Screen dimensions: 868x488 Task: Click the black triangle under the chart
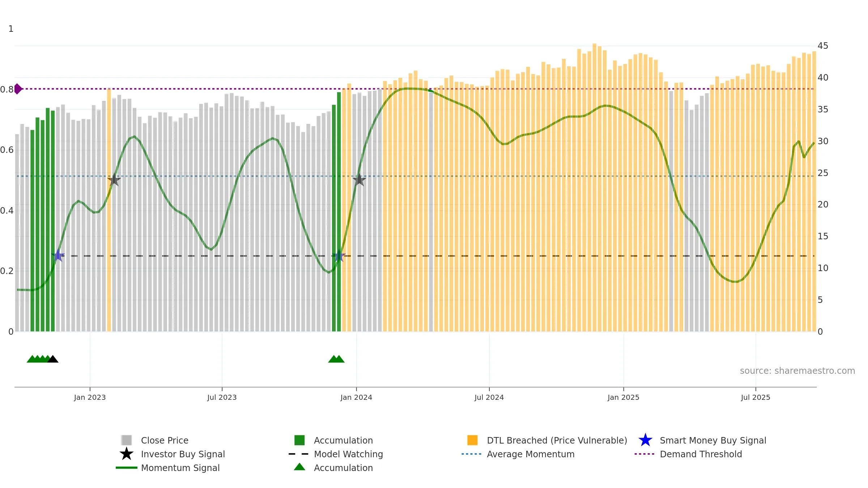(x=53, y=359)
